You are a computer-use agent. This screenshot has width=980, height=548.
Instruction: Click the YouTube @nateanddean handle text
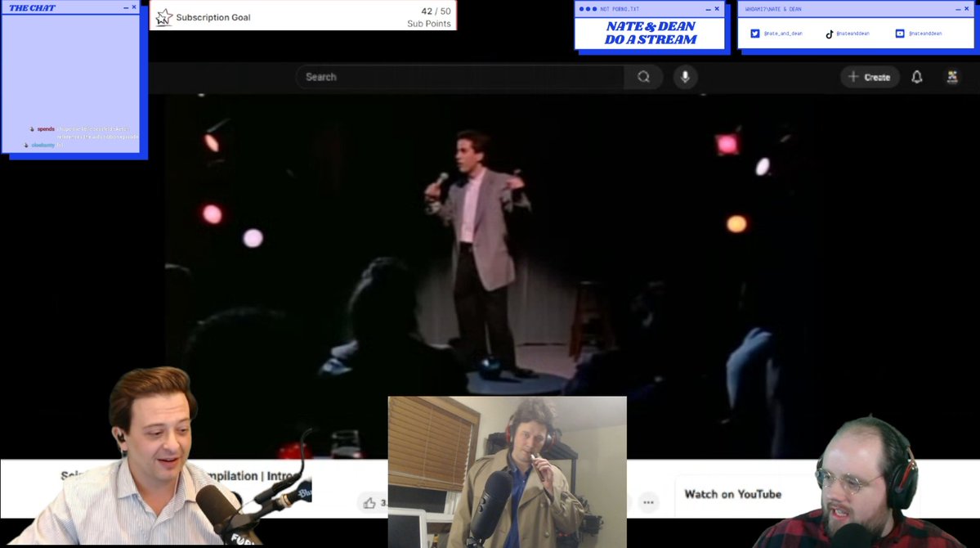coord(925,34)
